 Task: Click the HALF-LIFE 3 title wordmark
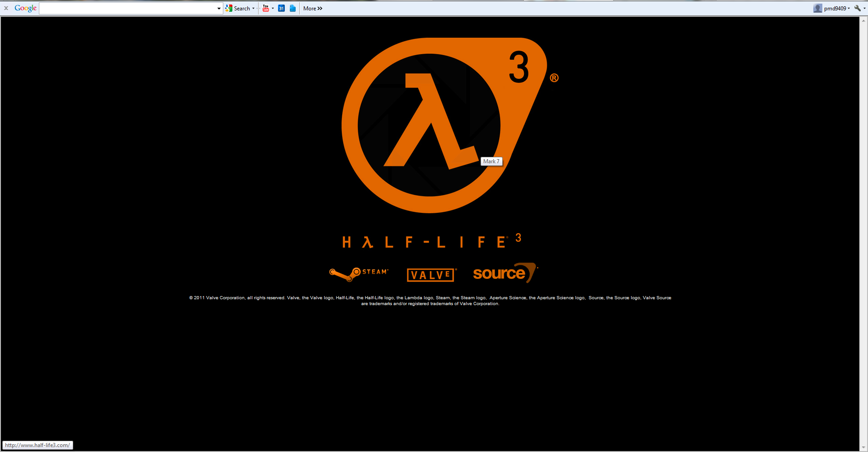pos(432,241)
